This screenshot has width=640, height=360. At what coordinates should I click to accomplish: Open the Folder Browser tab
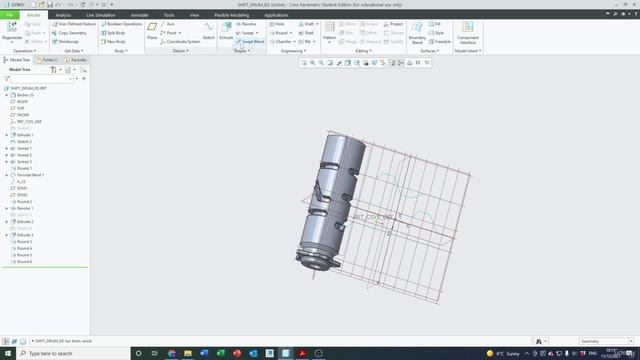47,60
